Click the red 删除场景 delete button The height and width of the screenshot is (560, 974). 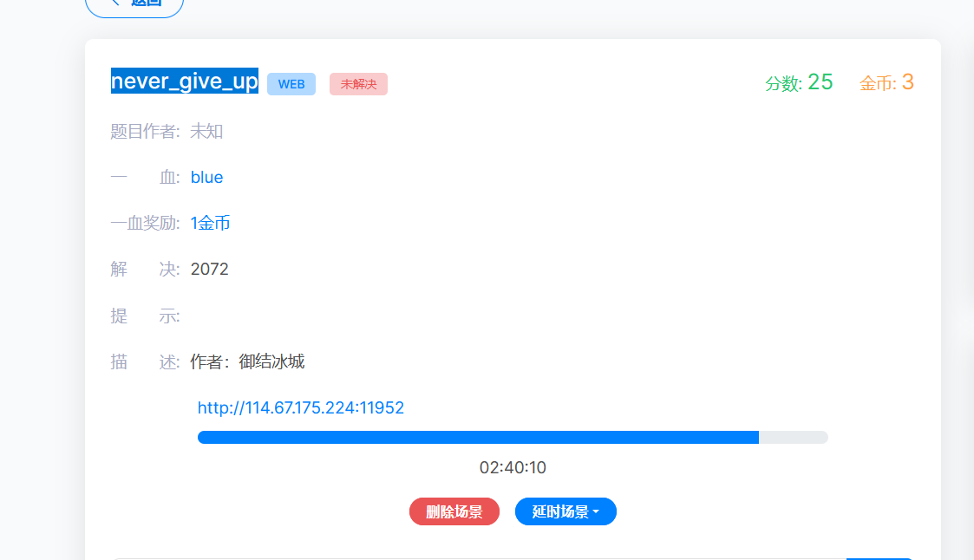pos(454,511)
